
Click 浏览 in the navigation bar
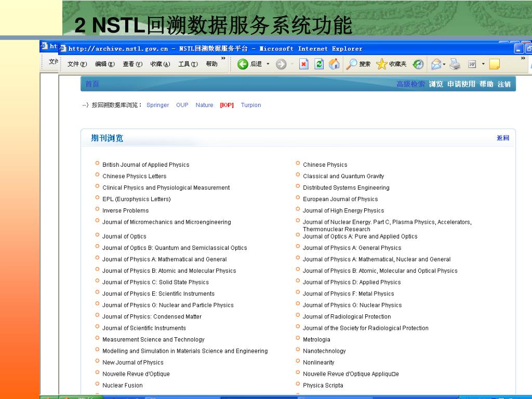tap(436, 84)
